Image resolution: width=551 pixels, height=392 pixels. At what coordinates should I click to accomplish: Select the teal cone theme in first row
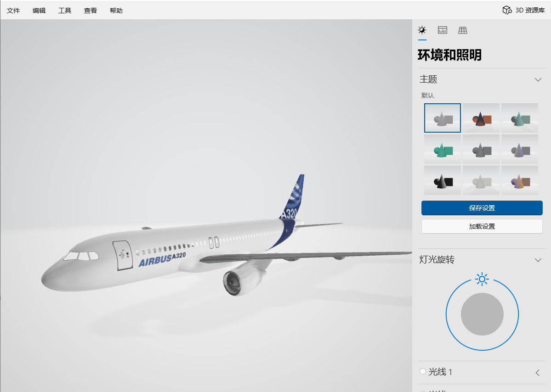point(520,118)
